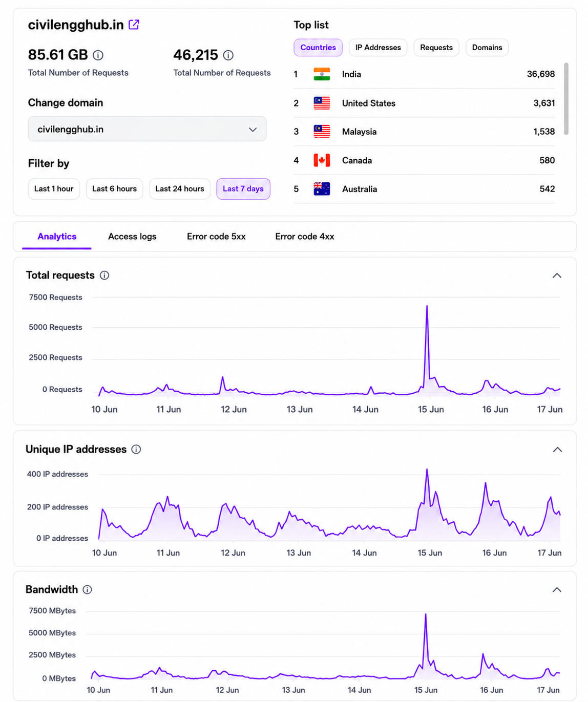The image size is (588, 702).
Task: Switch to the Analytics tab
Action: click(57, 236)
